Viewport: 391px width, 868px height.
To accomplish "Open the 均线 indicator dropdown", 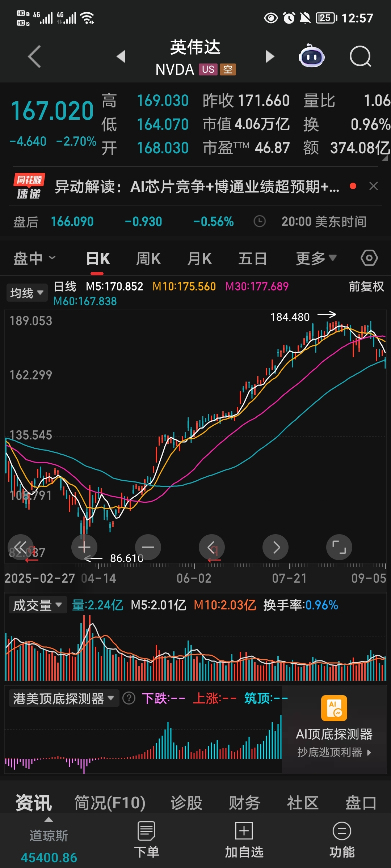I will [27, 293].
